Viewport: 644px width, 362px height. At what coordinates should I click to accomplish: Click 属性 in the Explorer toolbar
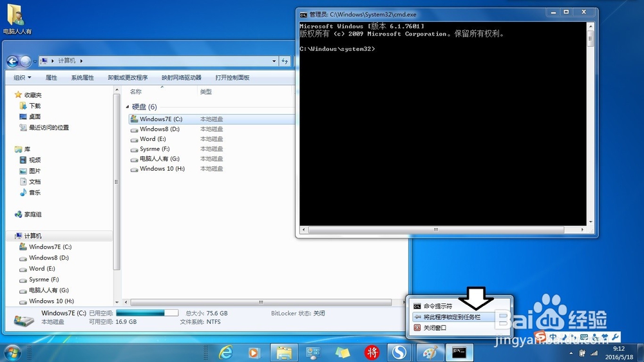(x=52, y=78)
